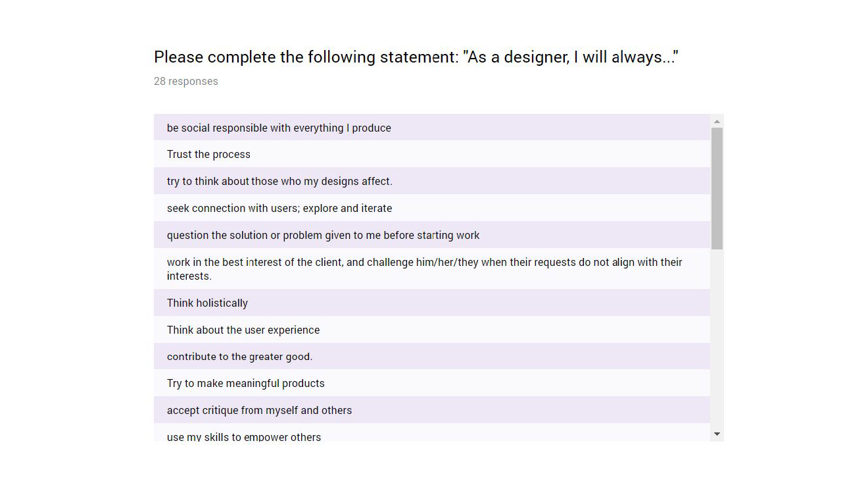Select "seek connection with users" response
This screenshot has width=868, height=489.
(x=279, y=209)
